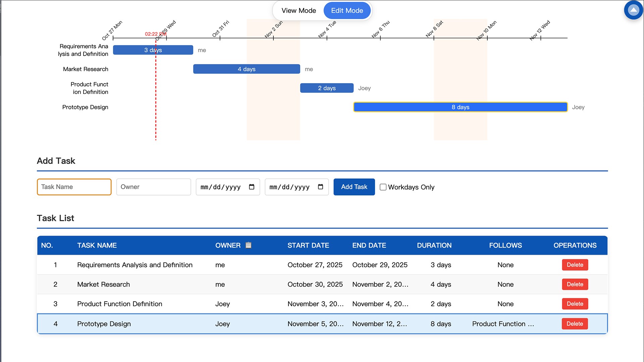Click the clipboard icon beside OWNER header
The width and height of the screenshot is (644, 362).
coord(248,245)
